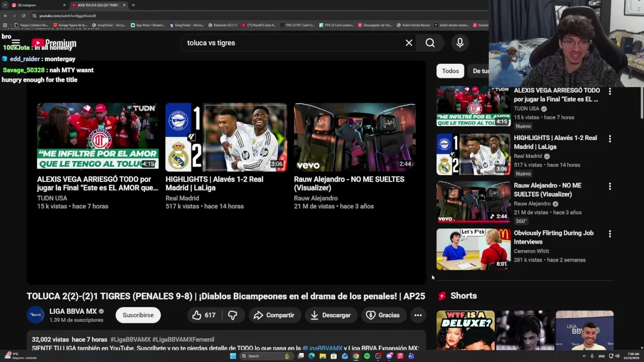
Task: Switch to the TOLUCA 2(2)-(2)1 TIGRES tab
Action: (98, 5)
